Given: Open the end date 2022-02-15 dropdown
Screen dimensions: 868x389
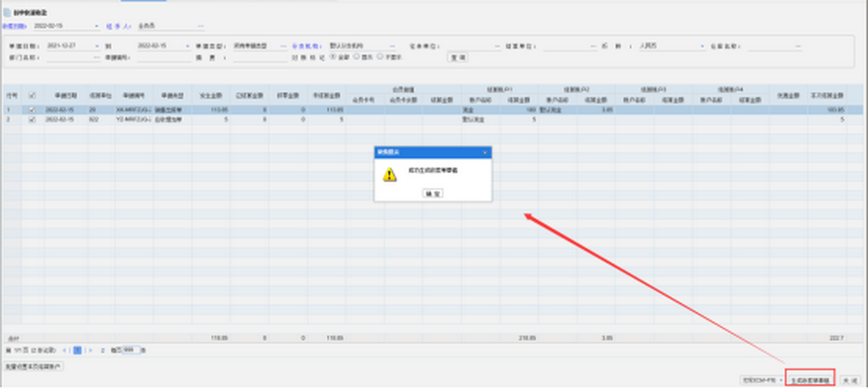Looking at the screenshot, I should point(188,45).
